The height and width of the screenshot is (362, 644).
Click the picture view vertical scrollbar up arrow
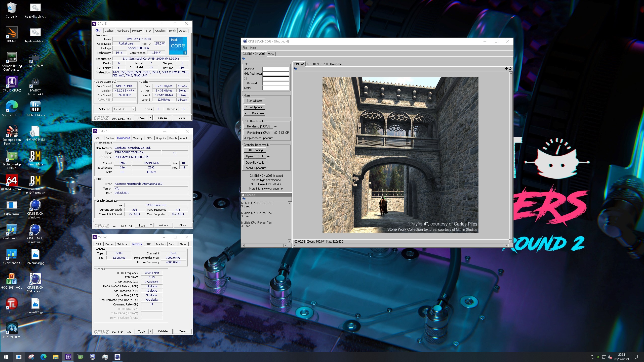pyautogui.click(x=511, y=73)
